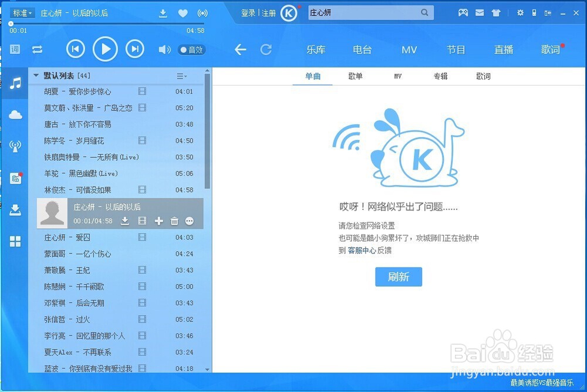Click the song progress slider handle

coord(11,23)
